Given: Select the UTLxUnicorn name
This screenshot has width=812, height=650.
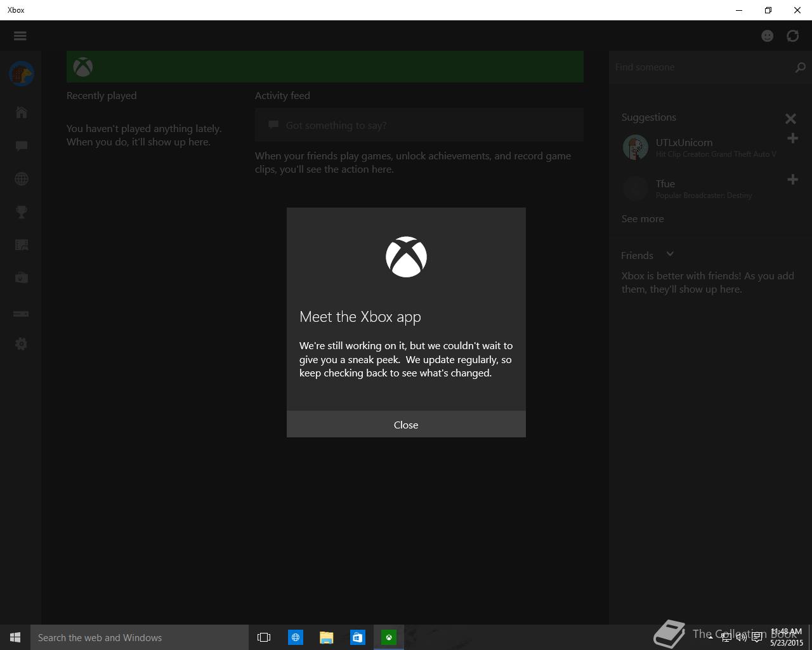Looking at the screenshot, I should point(684,143).
